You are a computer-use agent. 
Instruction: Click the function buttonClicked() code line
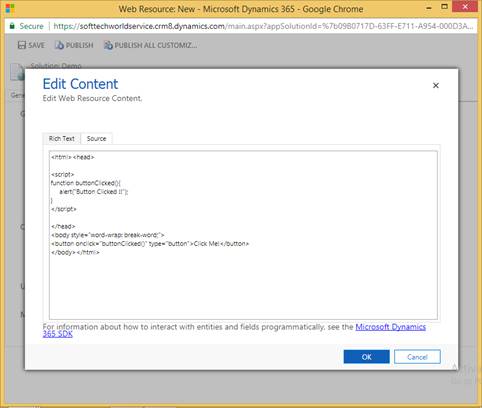tap(86, 183)
